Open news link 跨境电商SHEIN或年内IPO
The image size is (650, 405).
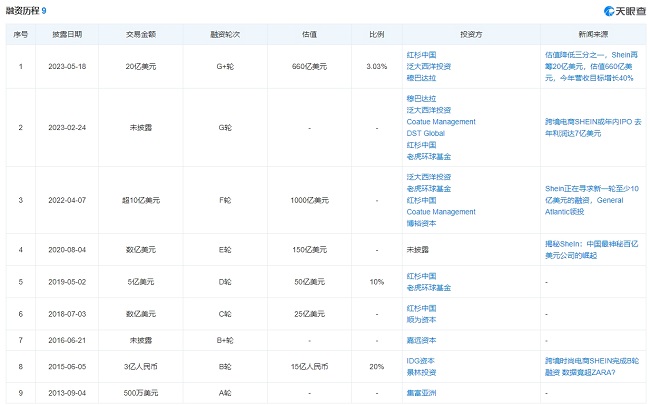tap(593, 128)
